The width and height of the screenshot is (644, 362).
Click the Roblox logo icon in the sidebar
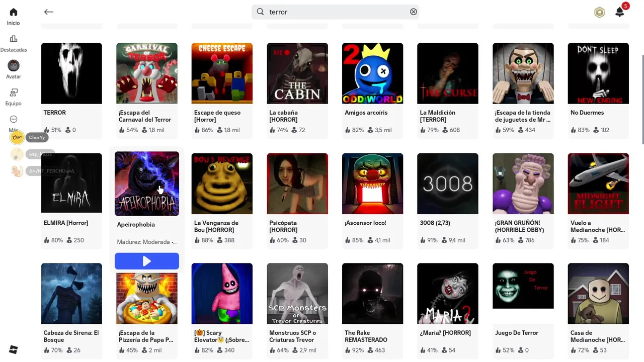pyautogui.click(x=14, y=350)
